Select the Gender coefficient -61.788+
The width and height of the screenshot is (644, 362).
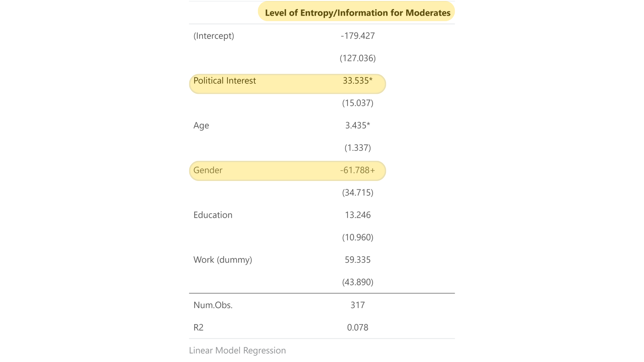[x=358, y=170]
